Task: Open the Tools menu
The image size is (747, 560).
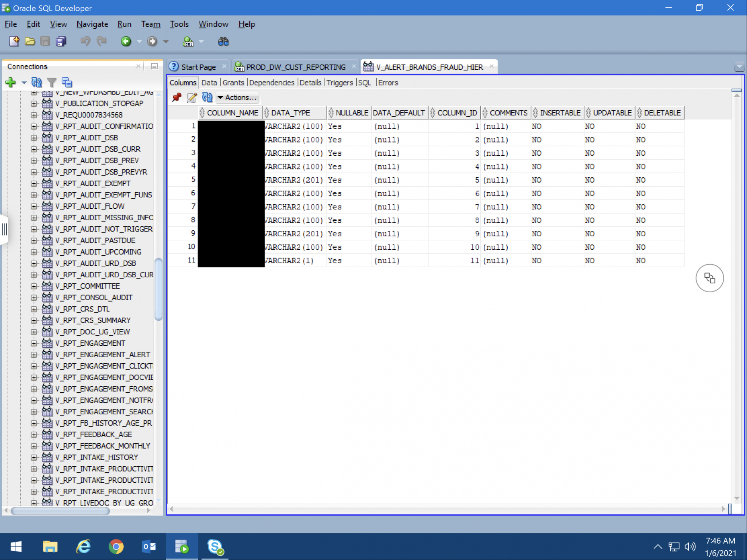Action: (179, 24)
